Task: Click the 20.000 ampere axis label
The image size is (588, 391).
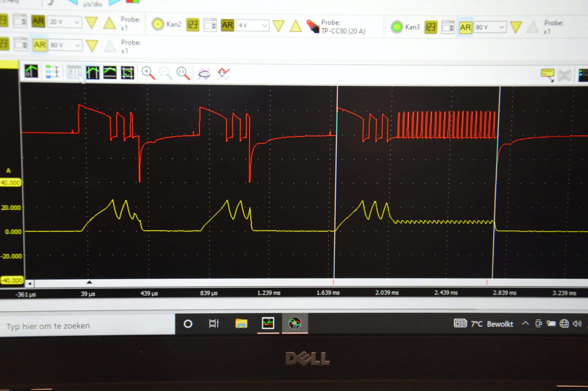Action: pyautogui.click(x=11, y=207)
